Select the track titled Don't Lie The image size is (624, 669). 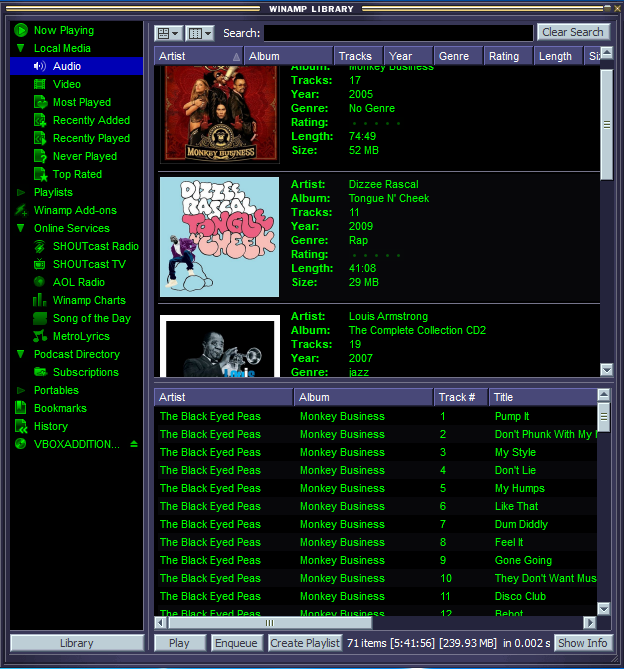pyautogui.click(x=515, y=470)
